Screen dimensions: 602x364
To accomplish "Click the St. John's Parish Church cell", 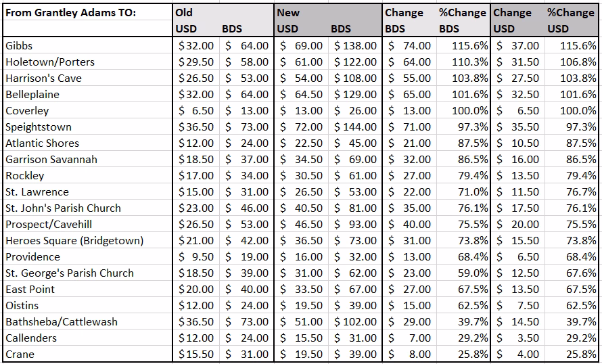I will pyautogui.click(x=63, y=208).
